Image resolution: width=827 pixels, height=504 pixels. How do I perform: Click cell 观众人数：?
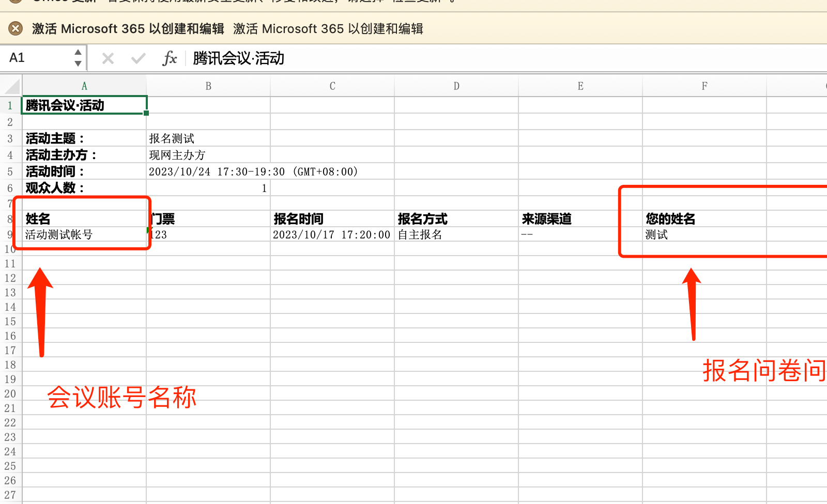84,188
